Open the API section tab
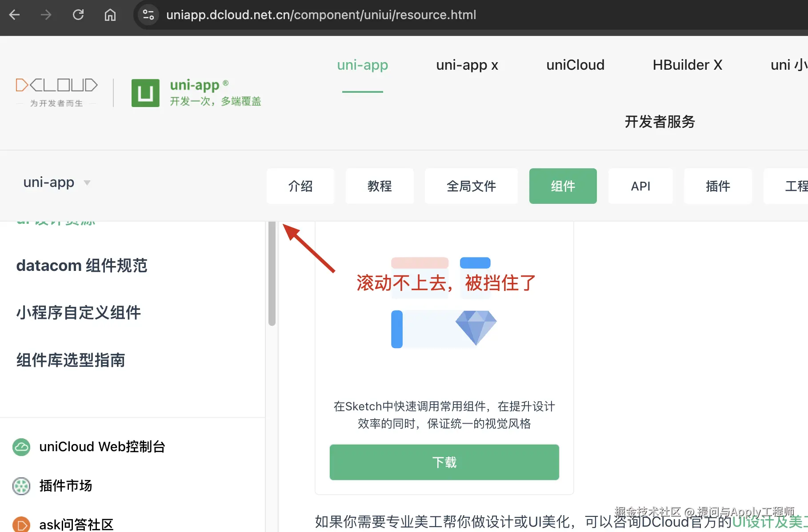 tap(640, 186)
